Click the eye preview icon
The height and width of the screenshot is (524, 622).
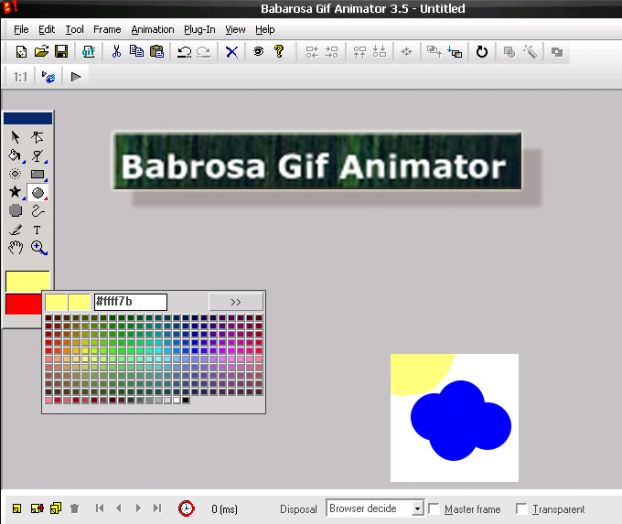tap(258, 52)
